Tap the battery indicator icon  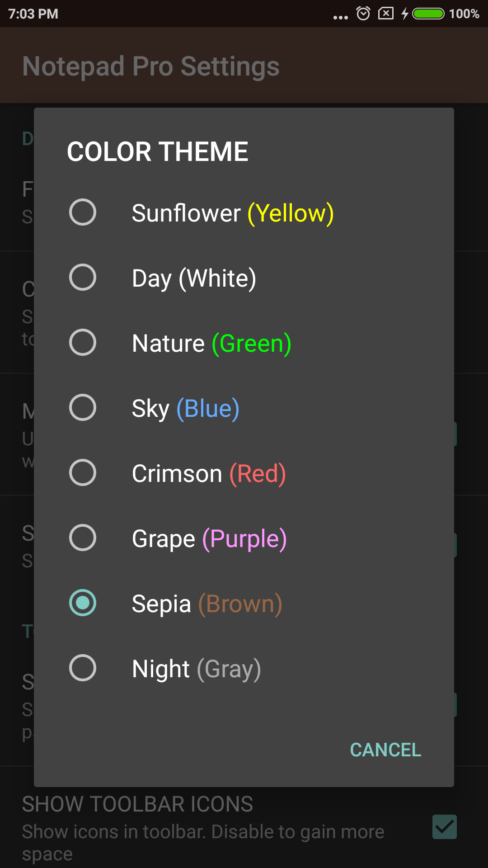(428, 14)
